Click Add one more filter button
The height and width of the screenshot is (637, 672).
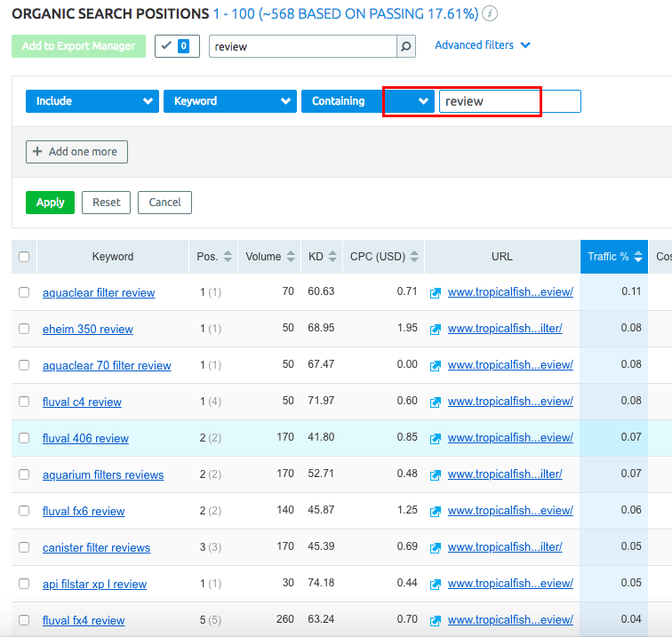(x=76, y=152)
